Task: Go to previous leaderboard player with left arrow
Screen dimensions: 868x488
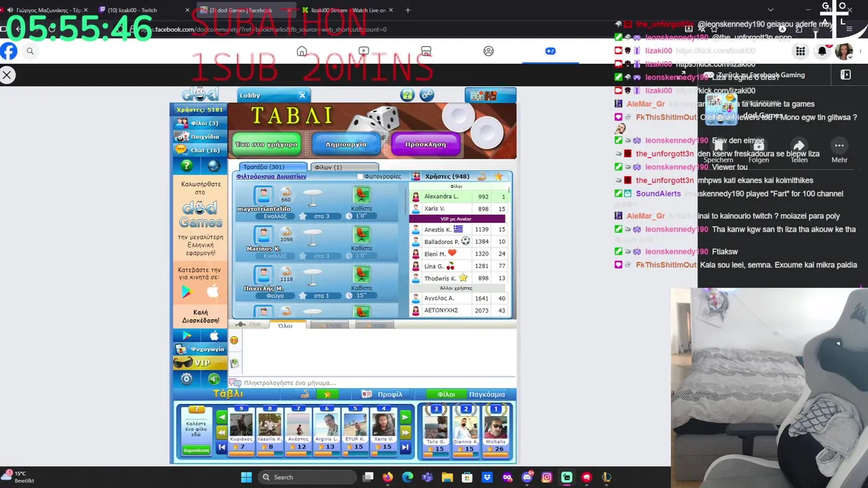Action: [x=221, y=417]
